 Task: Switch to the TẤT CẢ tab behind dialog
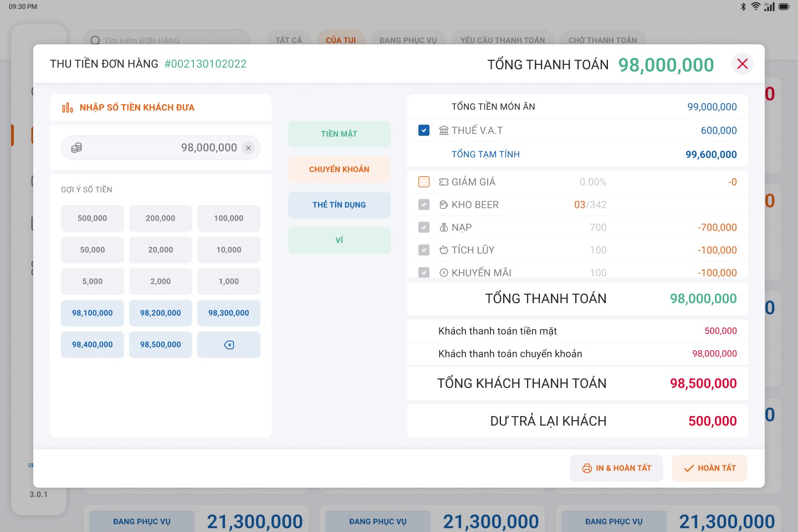pyautogui.click(x=289, y=39)
